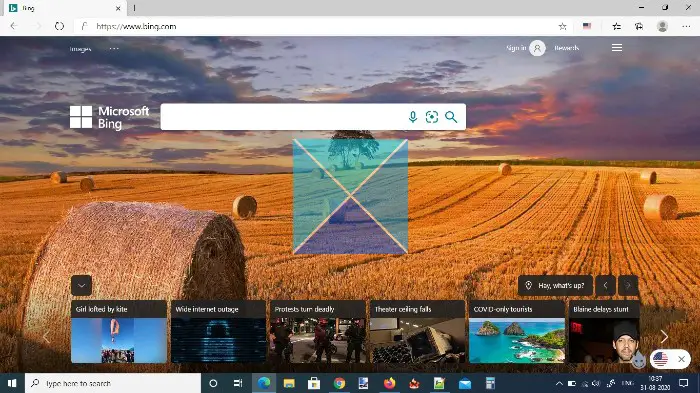Open the Edge settings ellipsis menu

coord(686,26)
